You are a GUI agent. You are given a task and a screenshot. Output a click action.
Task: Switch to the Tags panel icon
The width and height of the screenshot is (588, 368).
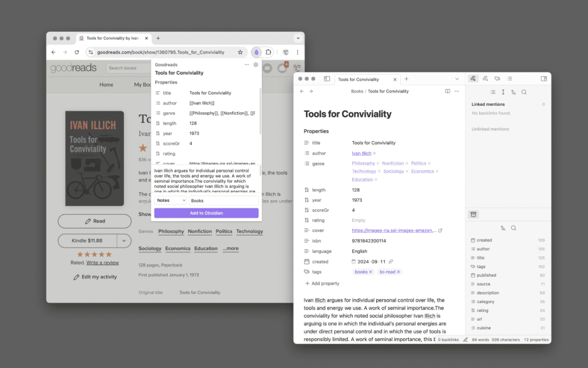tap(497, 79)
